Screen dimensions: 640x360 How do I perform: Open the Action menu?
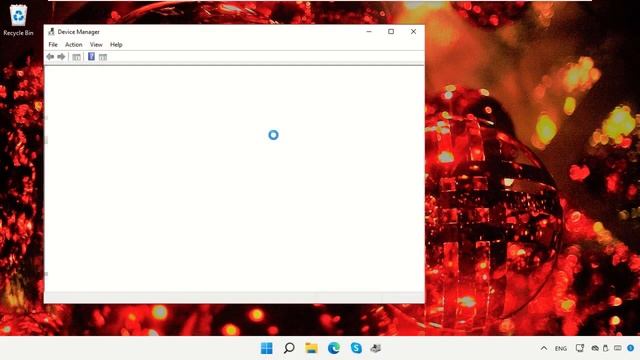point(73,44)
